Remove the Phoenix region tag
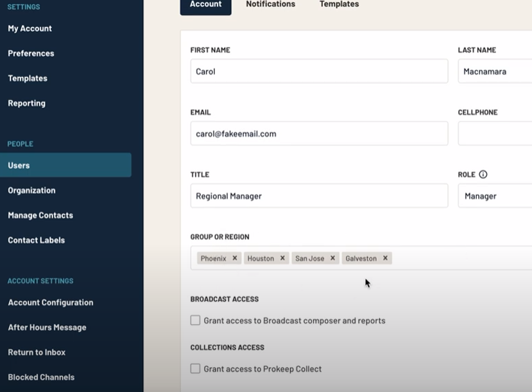532x392 pixels. click(235, 259)
